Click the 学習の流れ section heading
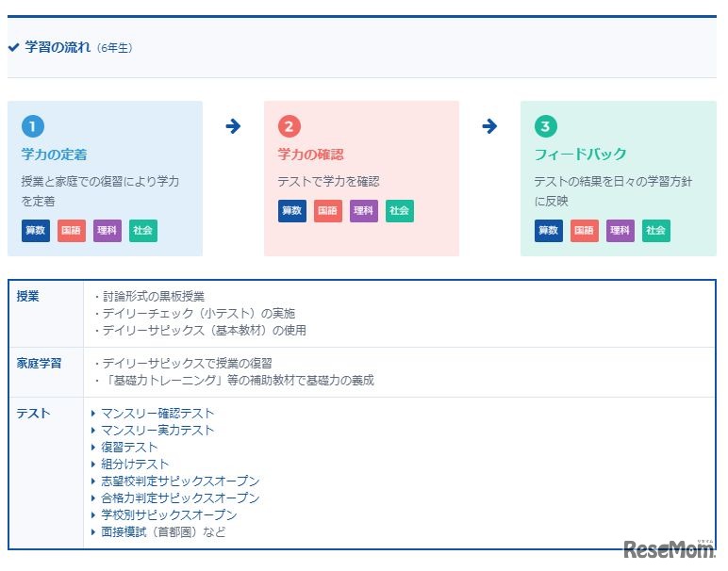 pyautogui.click(x=58, y=47)
